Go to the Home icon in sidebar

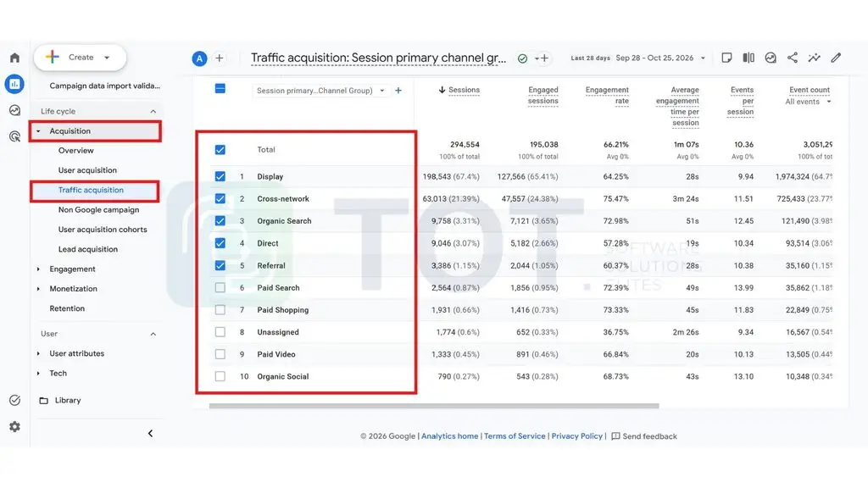coord(15,58)
